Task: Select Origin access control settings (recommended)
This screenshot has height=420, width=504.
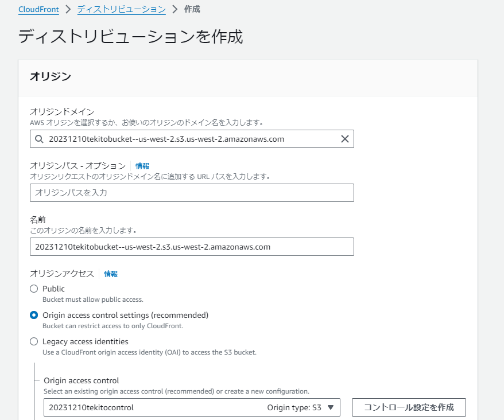Action: coord(34,315)
